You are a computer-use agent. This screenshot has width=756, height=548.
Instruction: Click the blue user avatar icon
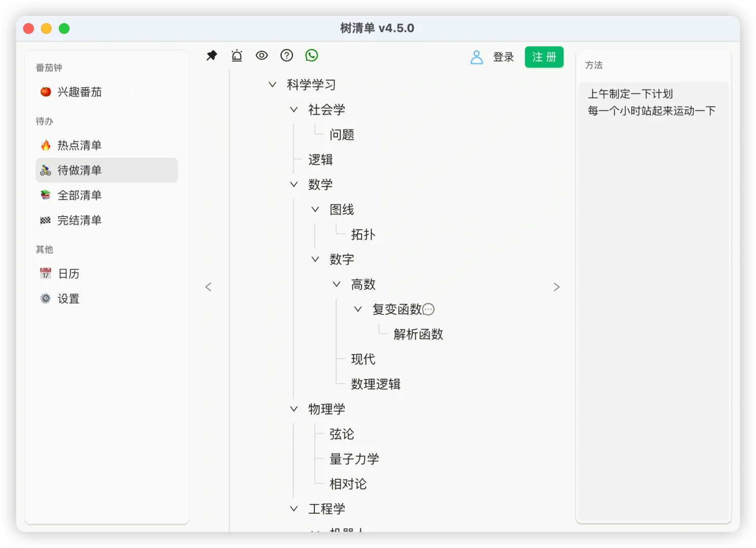point(477,57)
